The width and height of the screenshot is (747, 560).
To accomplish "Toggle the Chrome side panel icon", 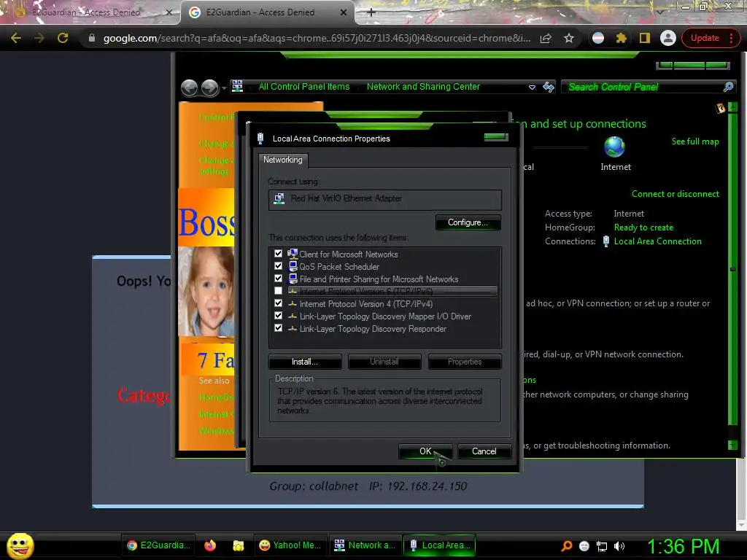I will [645, 38].
